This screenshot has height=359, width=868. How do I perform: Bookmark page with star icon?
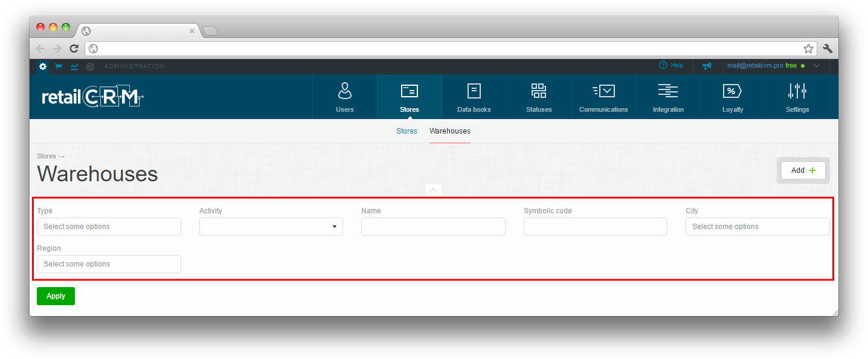[x=808, y=48]
